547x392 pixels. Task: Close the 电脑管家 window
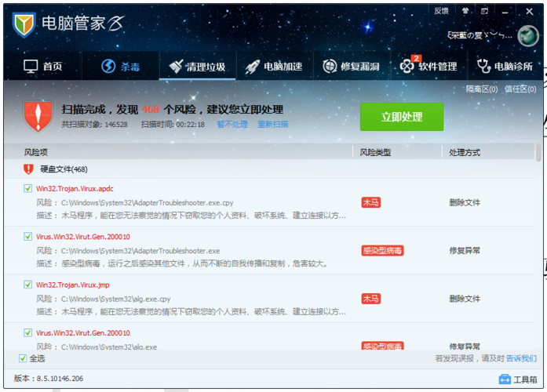point(530,12)
